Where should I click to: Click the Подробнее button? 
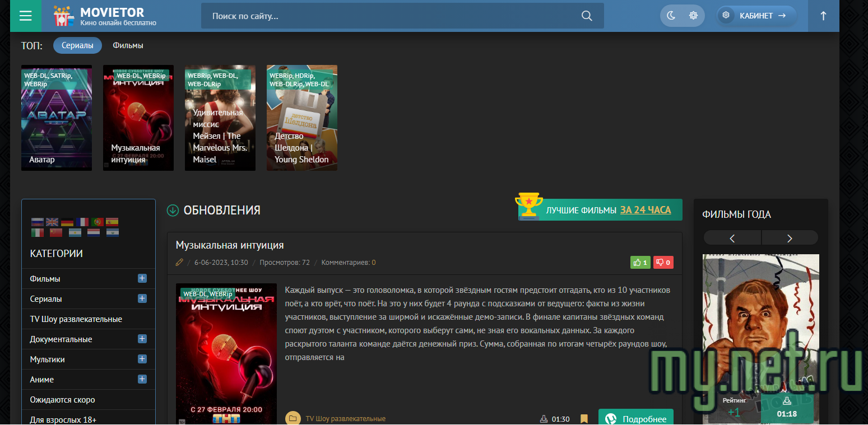636,419
